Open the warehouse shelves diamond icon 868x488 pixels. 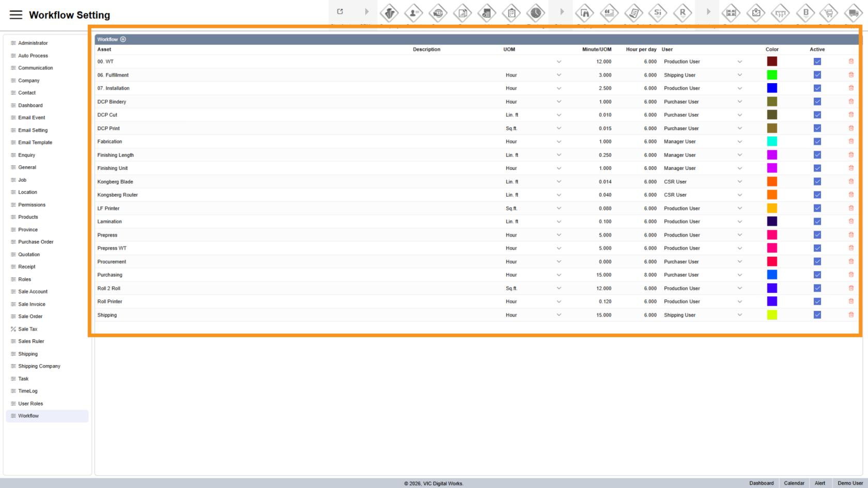click(x=731, y=13)
